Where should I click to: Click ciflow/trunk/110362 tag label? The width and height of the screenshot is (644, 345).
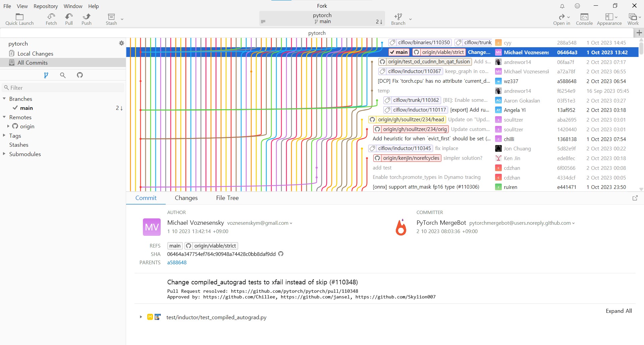pos(412,100)
